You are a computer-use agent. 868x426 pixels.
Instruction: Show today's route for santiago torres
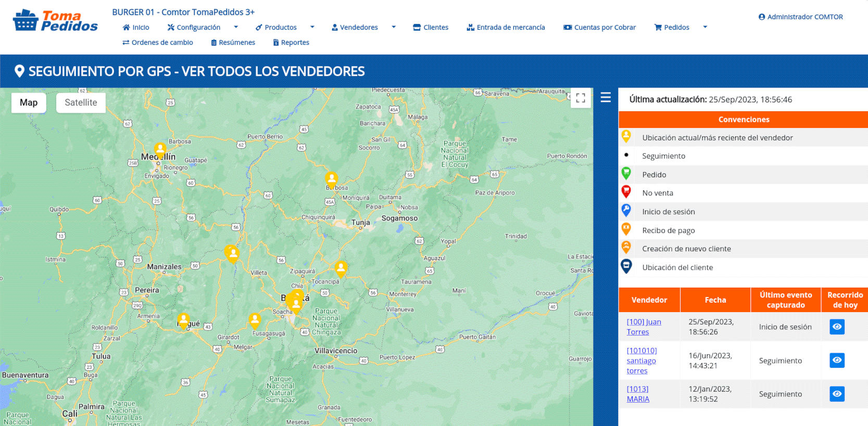[x=837, y=360]
